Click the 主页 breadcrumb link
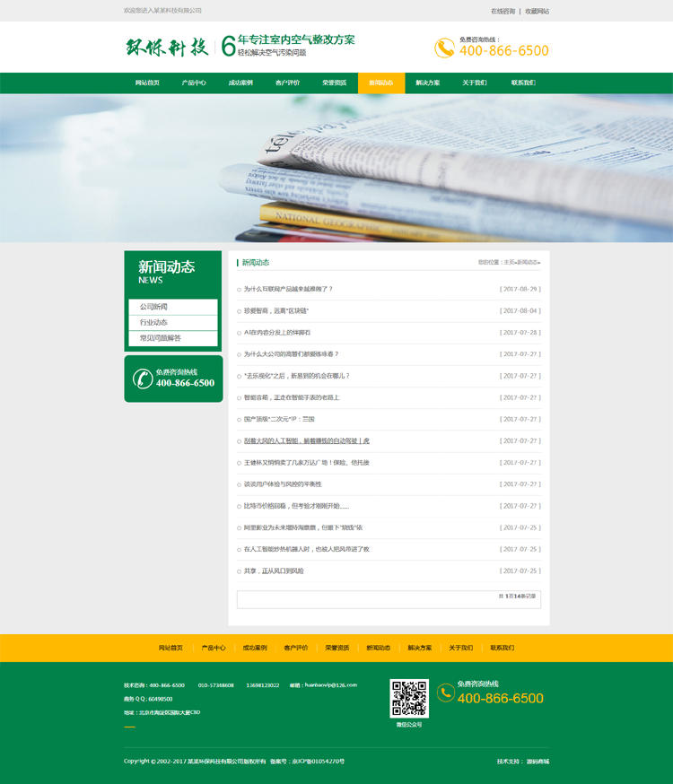 [509, 263]
